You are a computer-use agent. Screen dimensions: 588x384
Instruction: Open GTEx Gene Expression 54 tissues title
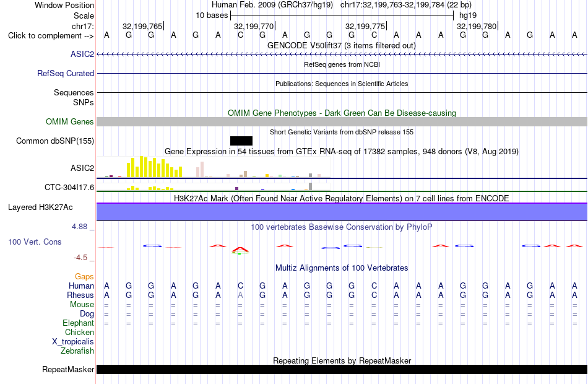pyautogui.click(x=342, y=152)
